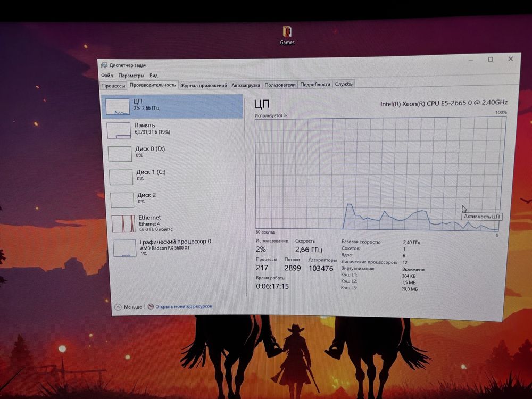Click the Кэш L3 value 20,0 МБ
The height and width of the screenshot is (399, 532).
click(x=409, y=289)
